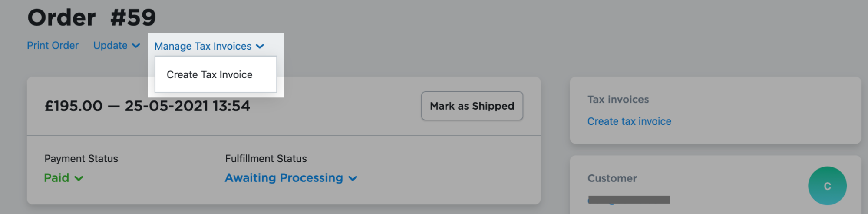
Task: Click the Print Order link
Action: coord(53,46)
